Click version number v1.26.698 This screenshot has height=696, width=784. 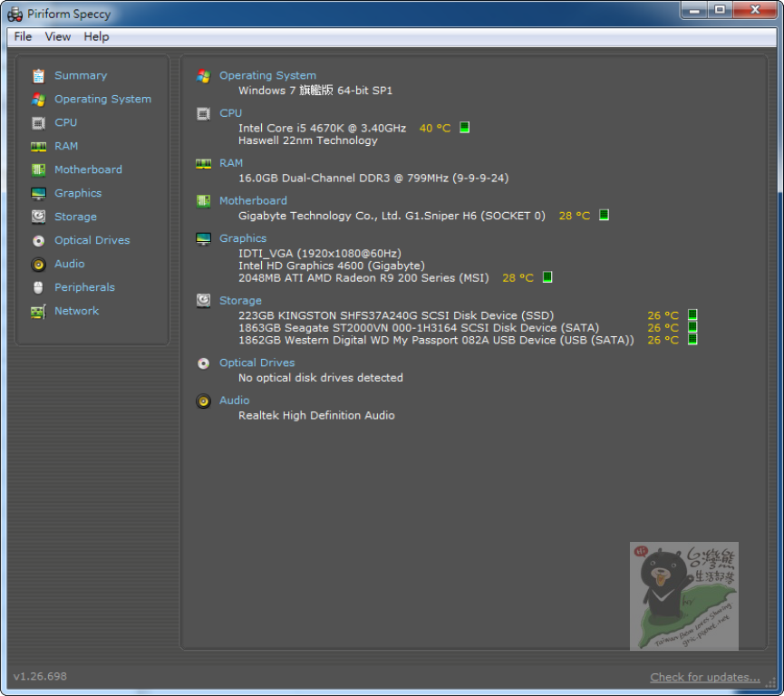[40, 676]
